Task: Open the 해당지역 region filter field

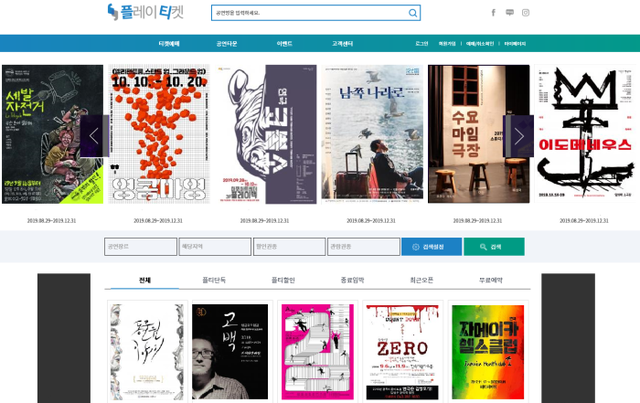Action: (x=213, y=247)
